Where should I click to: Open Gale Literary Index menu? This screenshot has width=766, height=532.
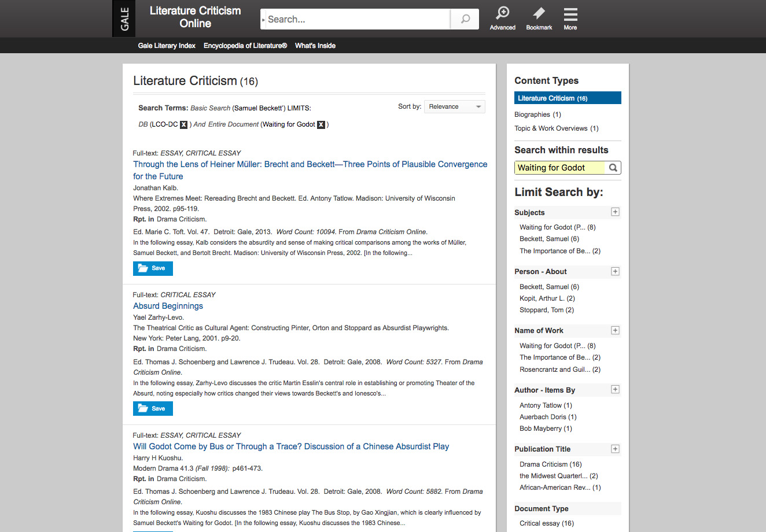(x=167, y=46)
